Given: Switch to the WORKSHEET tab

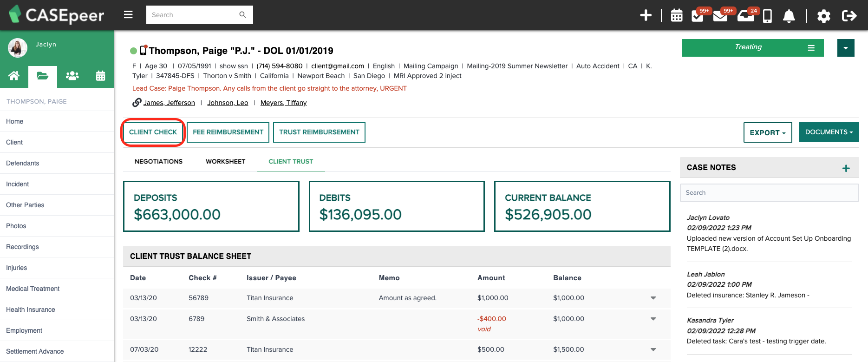Looking at the screenshot, I should click(225, 161).
